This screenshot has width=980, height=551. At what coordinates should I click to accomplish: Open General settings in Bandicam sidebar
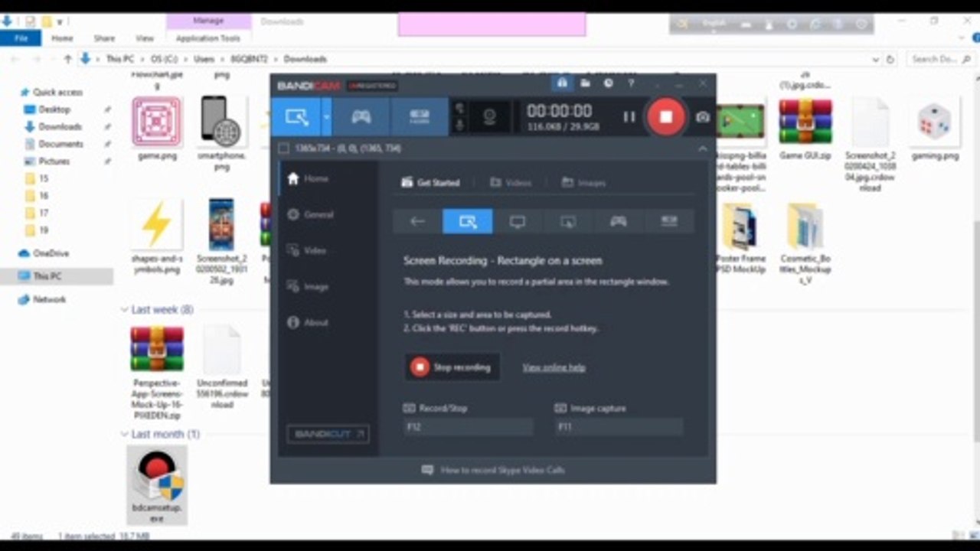(x=310, y=215)
